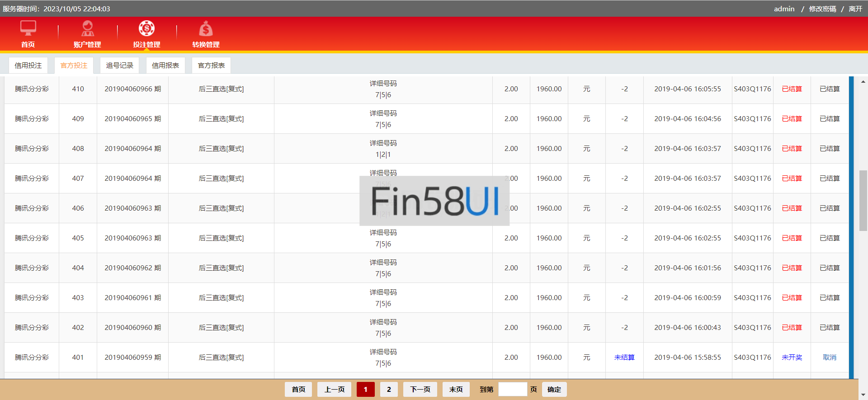Go to page 2
868x400 pixels.
click(x=389, y=390)
